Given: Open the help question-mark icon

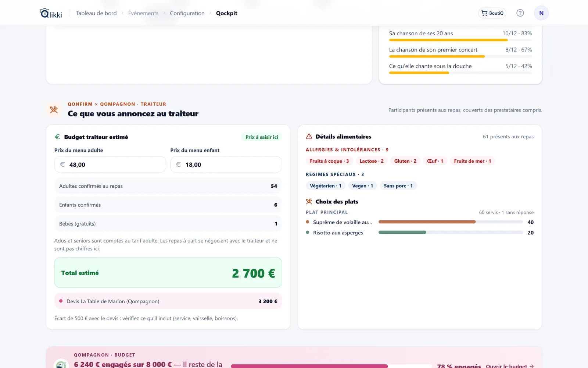Looking at the screenshot, I should (520, 13).
